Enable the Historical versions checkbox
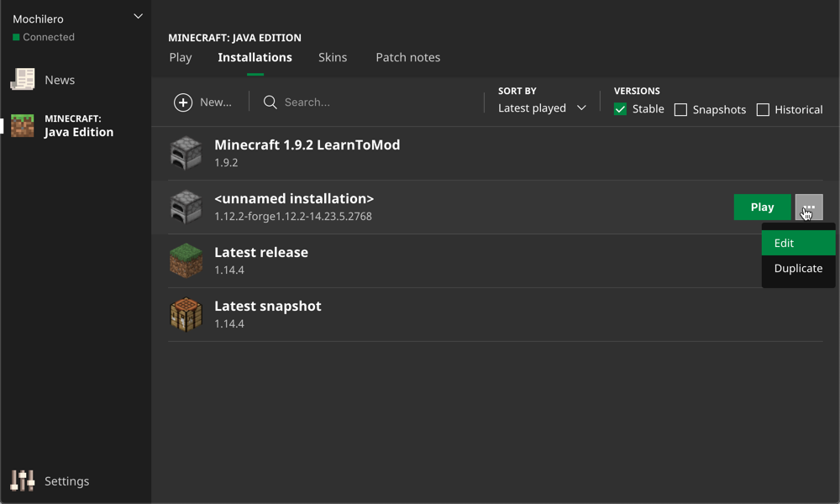 tap(763, 110)
